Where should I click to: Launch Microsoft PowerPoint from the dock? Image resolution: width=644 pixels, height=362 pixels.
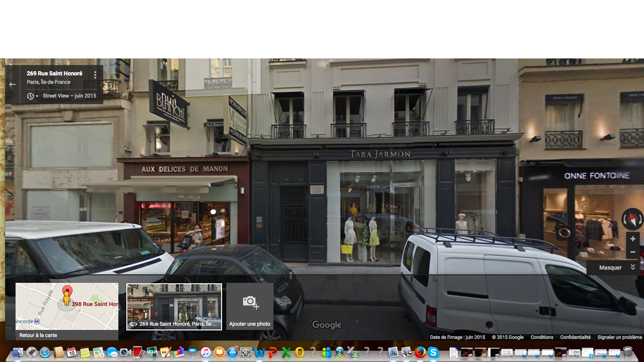[x=272, y=353]
